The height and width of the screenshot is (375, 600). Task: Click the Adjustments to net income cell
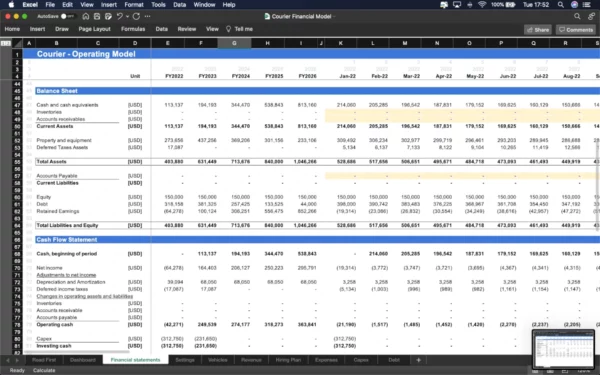[x=66, y=275]
